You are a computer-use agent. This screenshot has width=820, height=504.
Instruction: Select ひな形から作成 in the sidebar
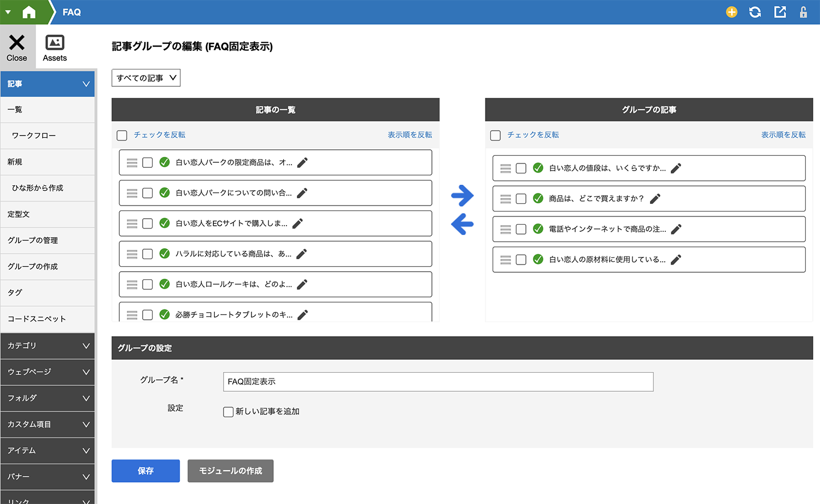[x=48, y=188]
